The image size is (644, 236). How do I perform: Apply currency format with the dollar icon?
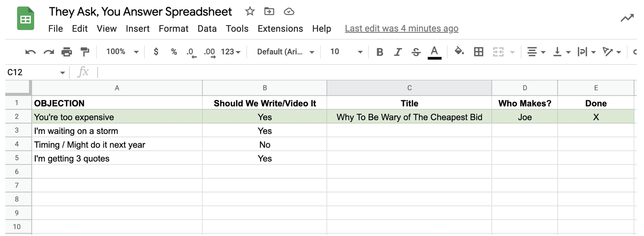tap(156, 52)
